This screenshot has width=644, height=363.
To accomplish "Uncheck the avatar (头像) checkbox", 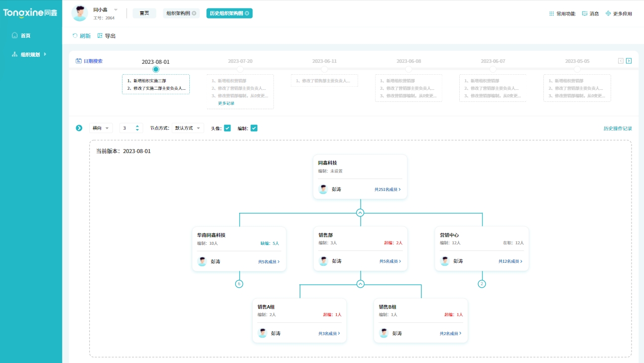I will pos(227,128).
